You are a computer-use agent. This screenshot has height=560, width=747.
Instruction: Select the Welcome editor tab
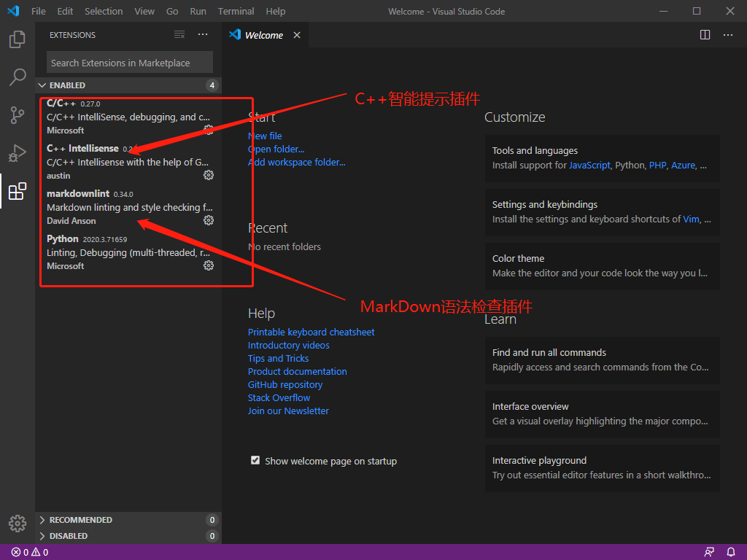[x=266, y=35]
